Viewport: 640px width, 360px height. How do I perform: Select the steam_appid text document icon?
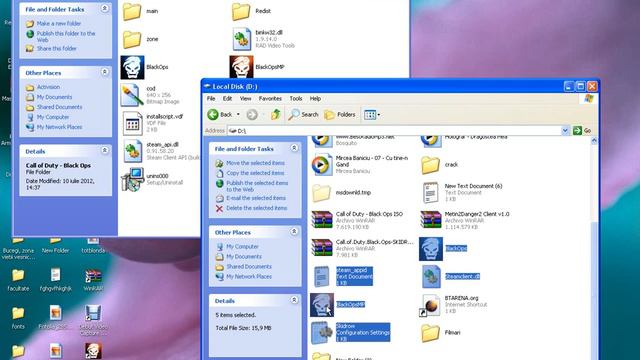pos(322,276)
